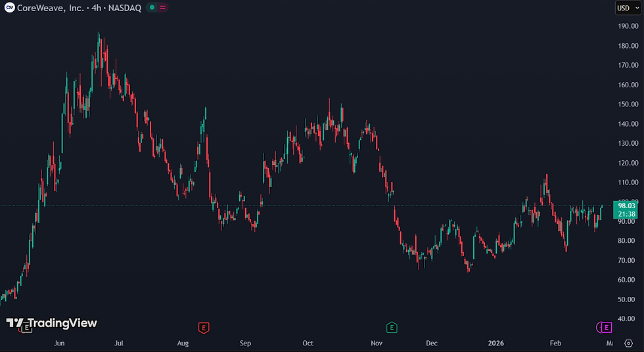The width and height of the screenshot is (644, 352).
Task: Click the 2026 year label on time axis
Action: pyautogui.click(x=495, y=343)
